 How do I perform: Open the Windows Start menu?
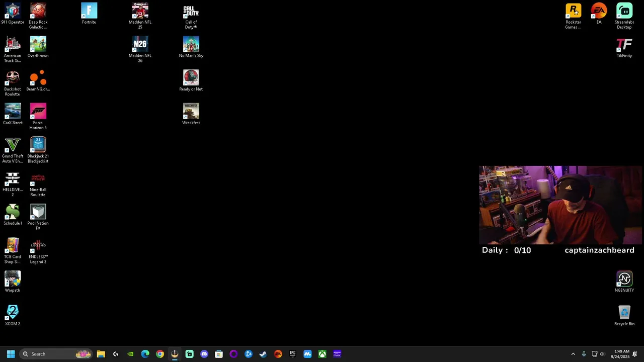11,354
